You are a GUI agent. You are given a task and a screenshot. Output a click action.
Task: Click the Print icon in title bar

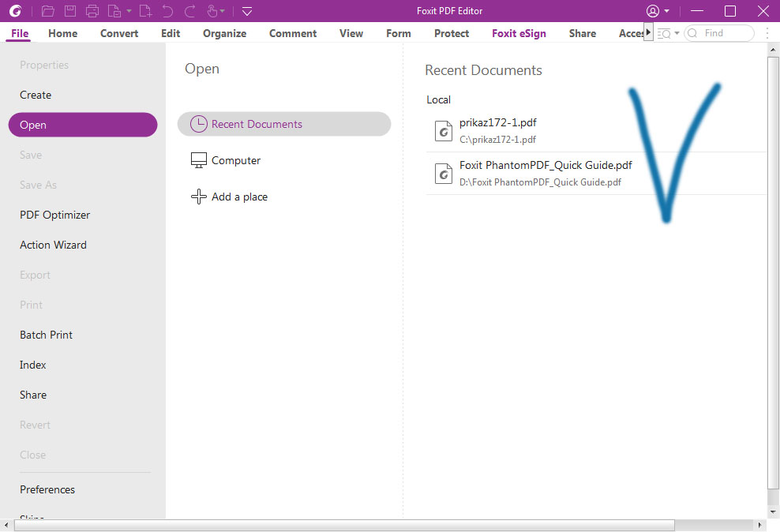pyautogui.click(x=92, y=10)
